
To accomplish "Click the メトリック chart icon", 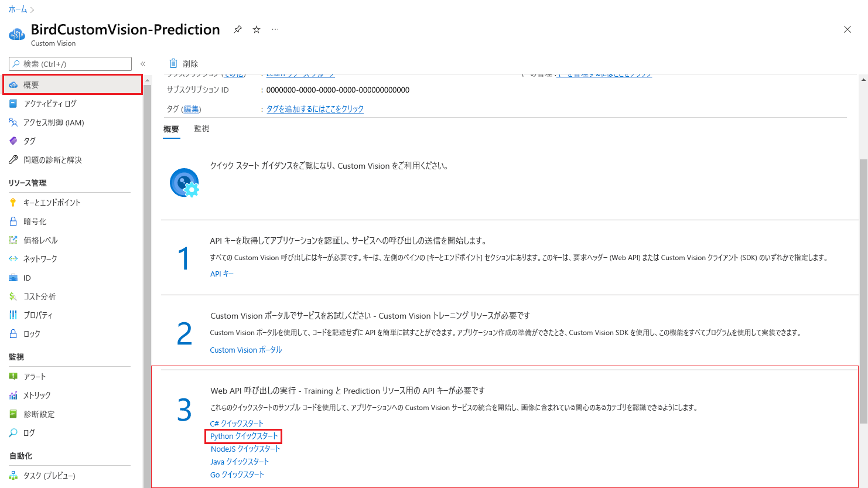I will [13, 395].
